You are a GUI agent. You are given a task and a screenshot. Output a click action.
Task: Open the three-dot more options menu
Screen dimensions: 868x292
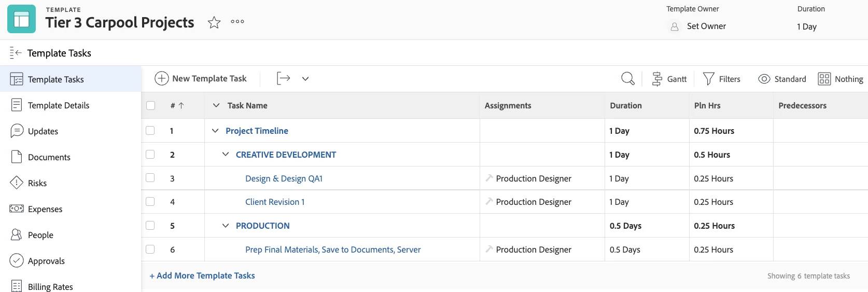click(x=237, y=22)
